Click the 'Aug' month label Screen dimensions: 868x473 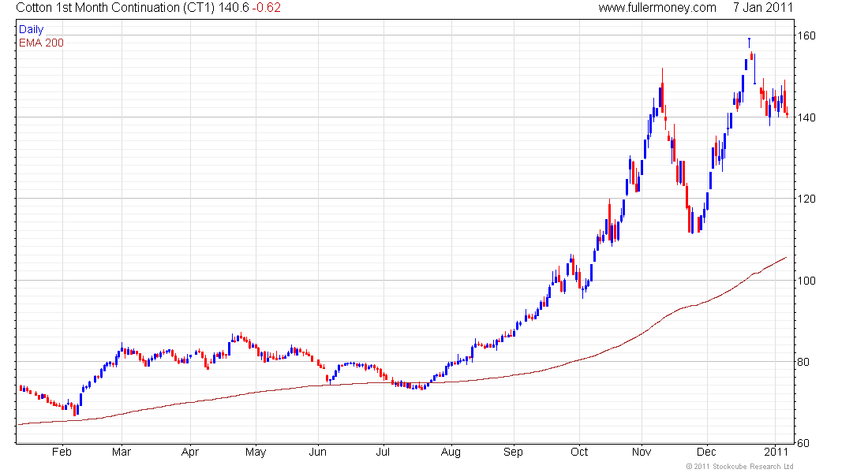[x=451, y=453]
